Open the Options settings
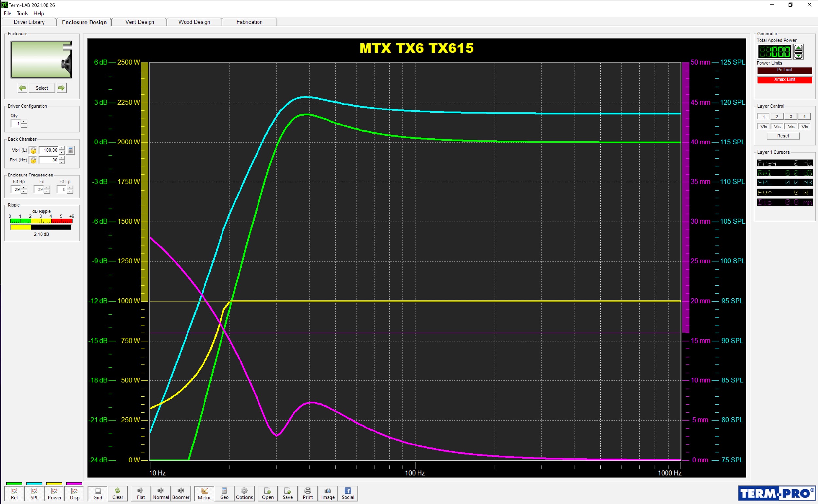This screenshot has height=504, width=818. pyautogui.click(x=244, y=493)
